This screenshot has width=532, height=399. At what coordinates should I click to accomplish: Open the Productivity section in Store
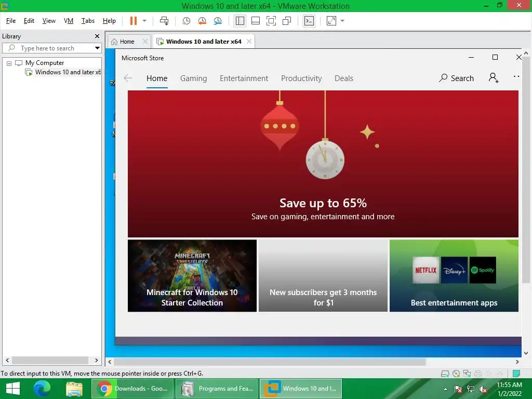301,78
